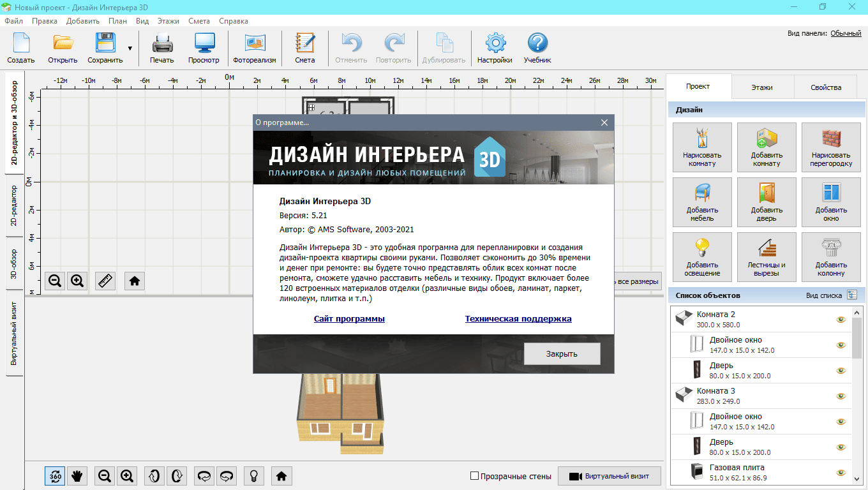Zoom in in the 2D editor
868x490 pixels.
pos(78,280)
